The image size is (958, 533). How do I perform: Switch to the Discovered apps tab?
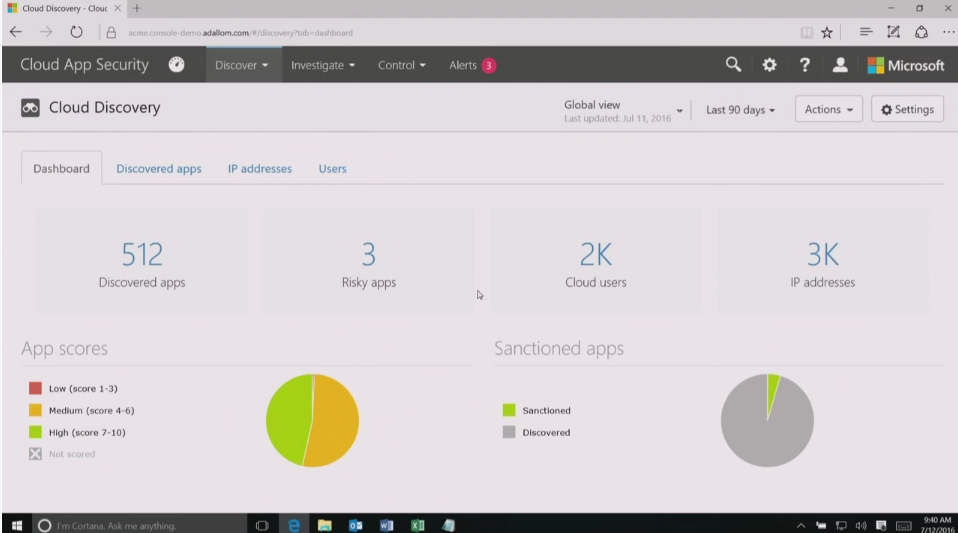(158, 169)
